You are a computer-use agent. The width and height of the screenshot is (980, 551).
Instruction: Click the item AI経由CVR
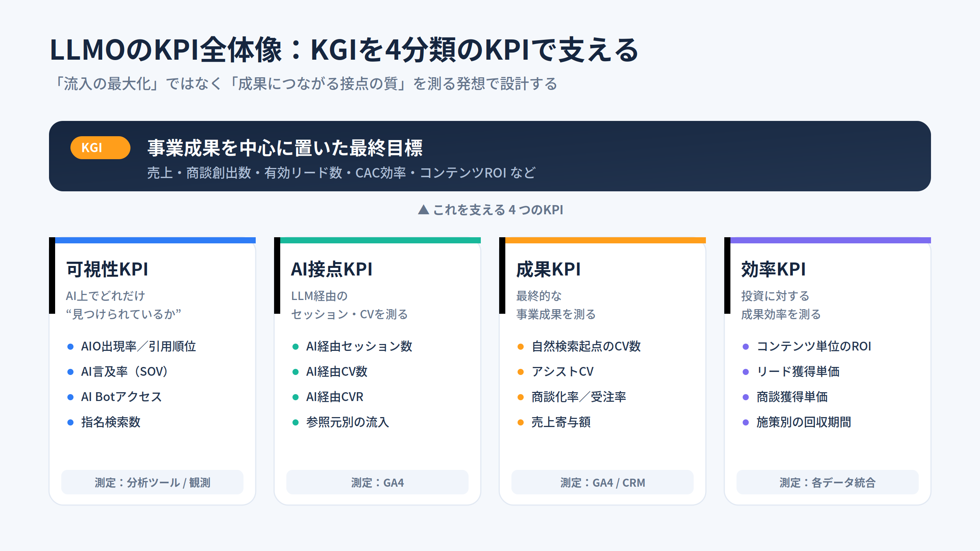[x=335, y=397]
